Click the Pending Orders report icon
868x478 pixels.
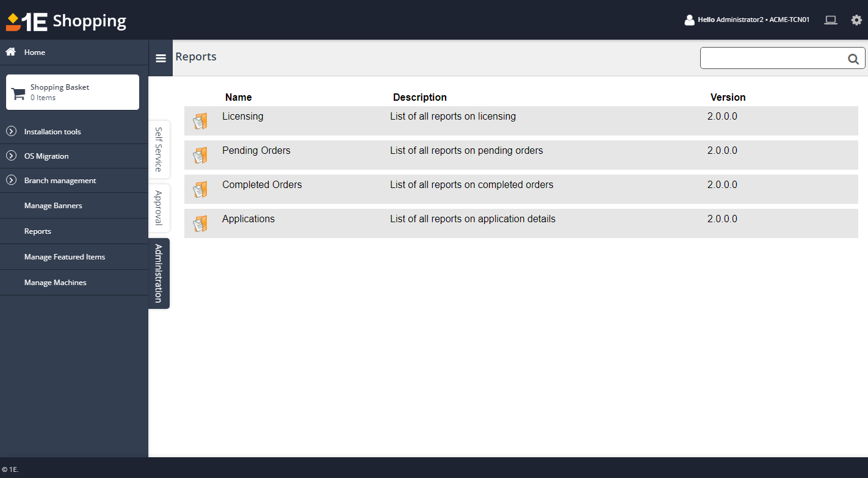point(200,155)
